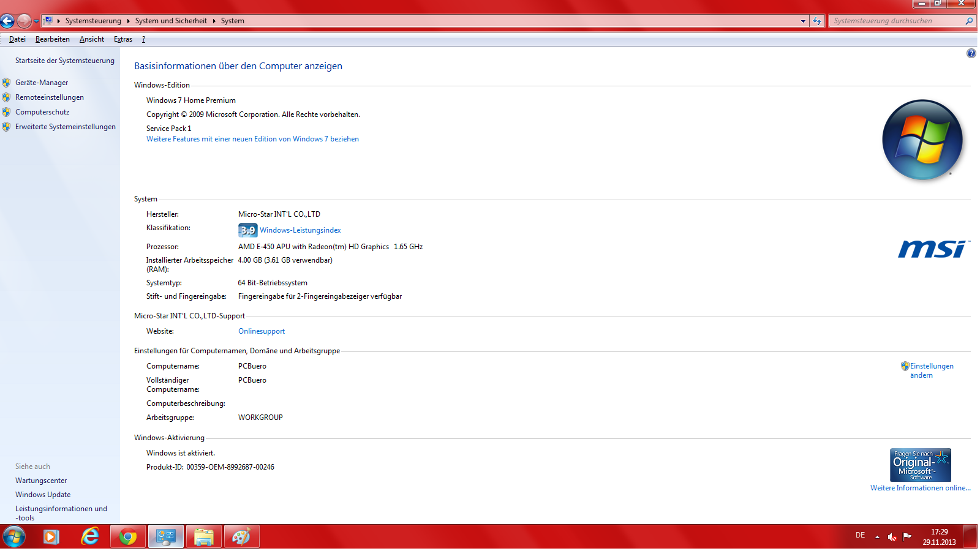Click the refresh icon beside address bar
The image size is (980, 551).
(817, 20)
